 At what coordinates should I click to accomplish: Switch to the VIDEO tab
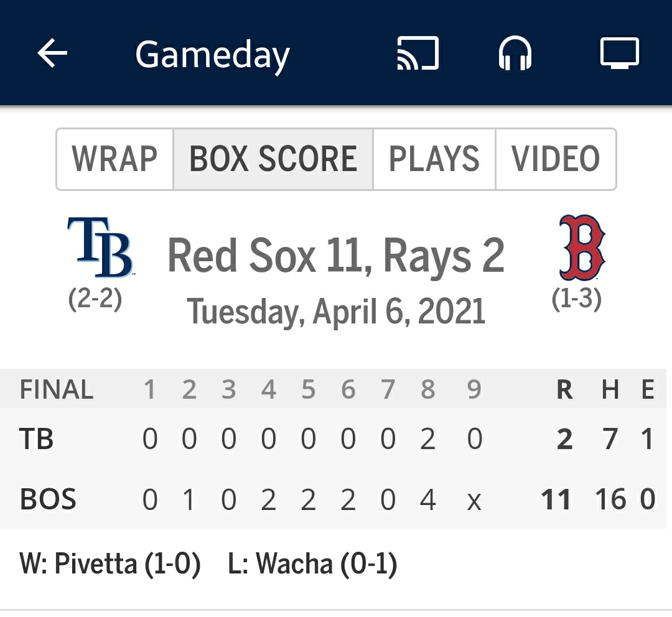556,159
